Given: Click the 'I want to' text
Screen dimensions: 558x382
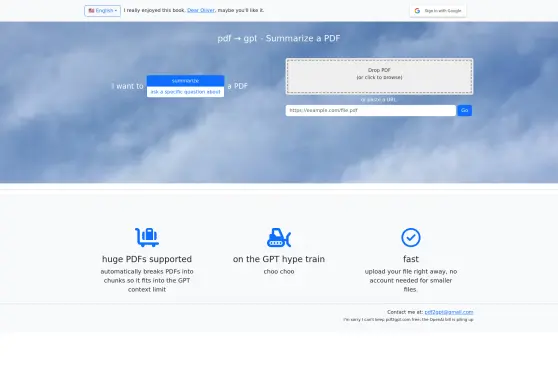Looking at the screenshot, I should tap(127, 86).
